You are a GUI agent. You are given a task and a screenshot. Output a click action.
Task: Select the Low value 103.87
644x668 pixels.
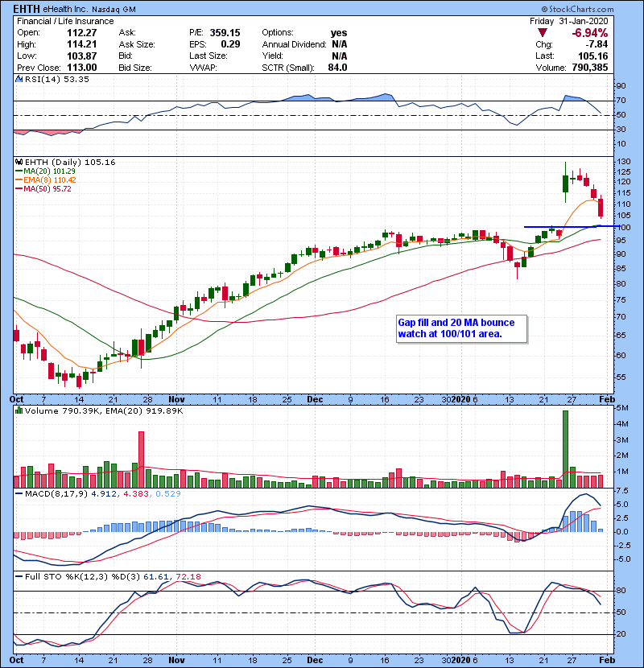(x=82, y=56)
